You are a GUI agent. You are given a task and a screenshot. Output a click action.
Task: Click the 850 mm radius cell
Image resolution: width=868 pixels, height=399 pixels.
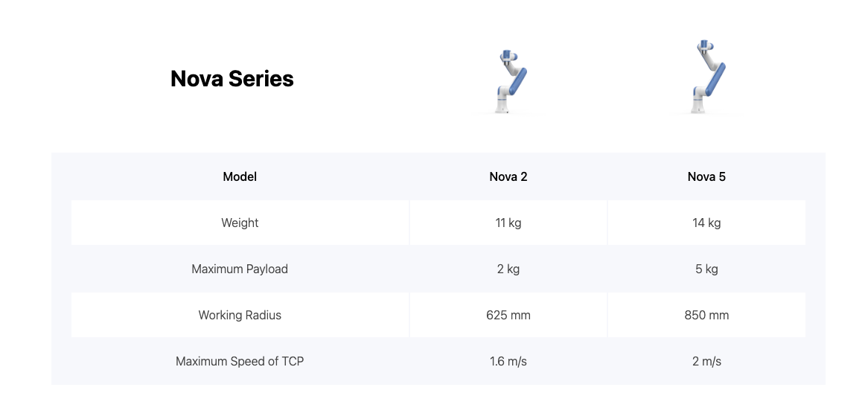click(706, 315)
